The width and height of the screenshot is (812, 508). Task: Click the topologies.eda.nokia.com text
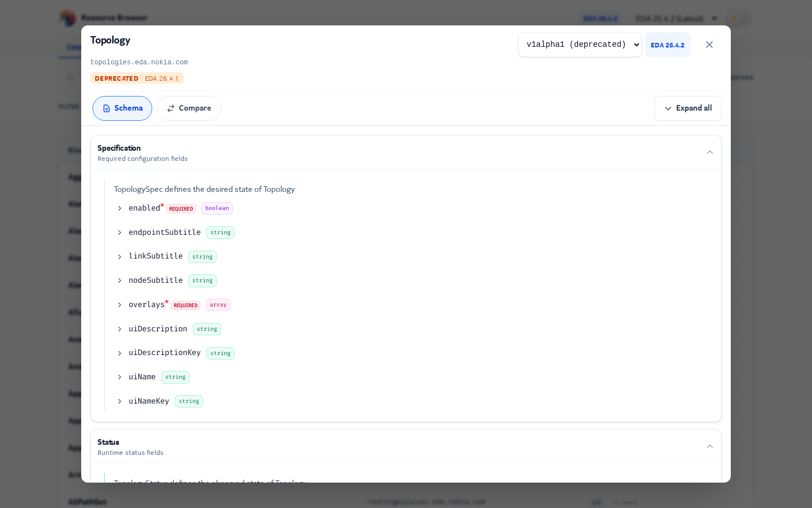pos(139,63)
